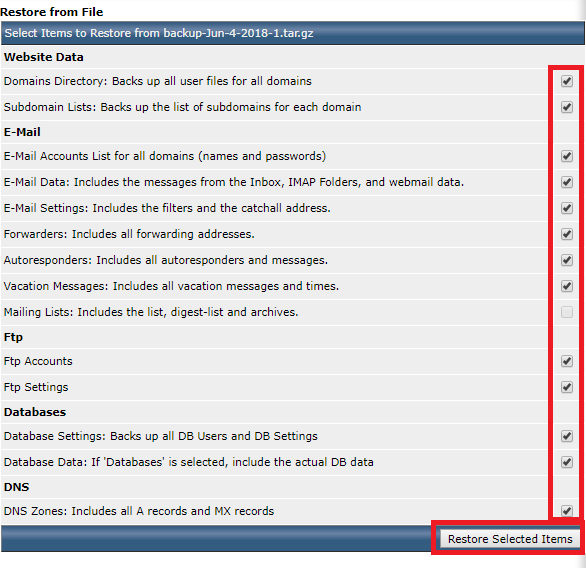Uncheck the Ftp Accounts checkbox

(x=567, y=361)
